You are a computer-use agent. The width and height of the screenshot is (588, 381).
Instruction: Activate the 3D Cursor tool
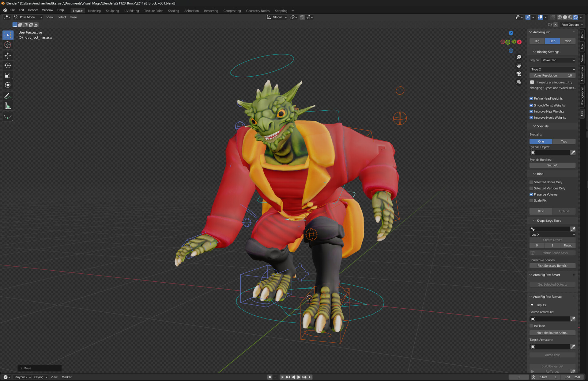pyautogui.click(x=8, y=45)
